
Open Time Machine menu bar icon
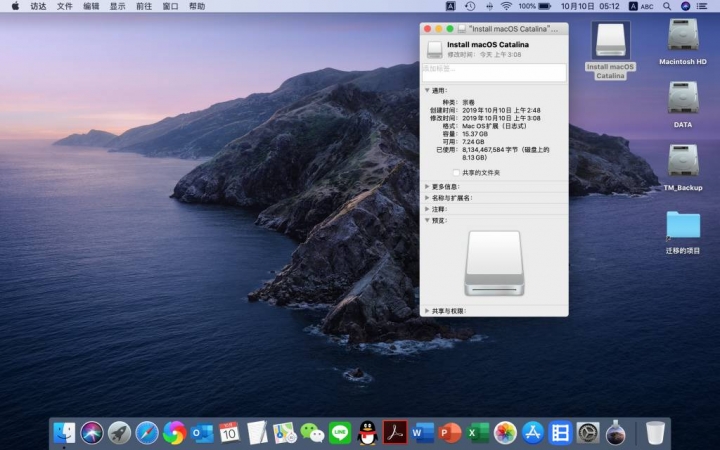[x=470, y=6]
